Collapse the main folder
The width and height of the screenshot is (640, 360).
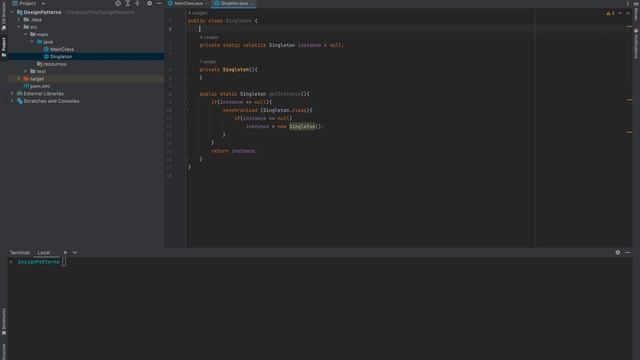coord(25,34)
